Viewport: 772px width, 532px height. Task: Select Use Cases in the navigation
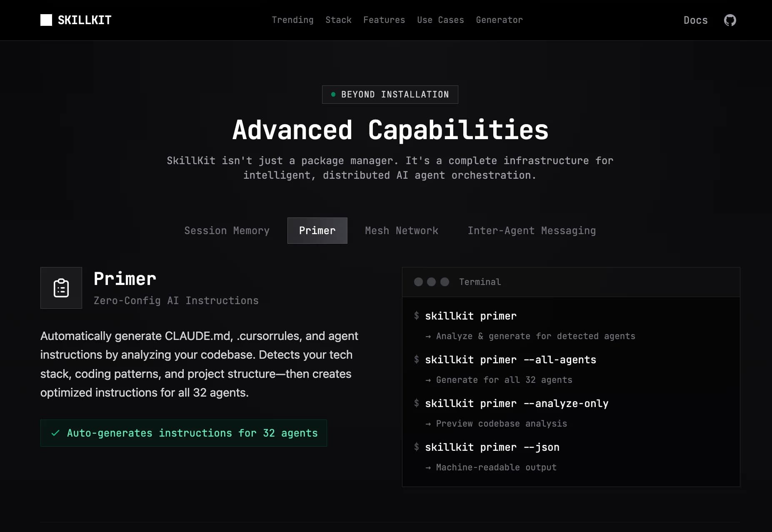pos(440,20)
